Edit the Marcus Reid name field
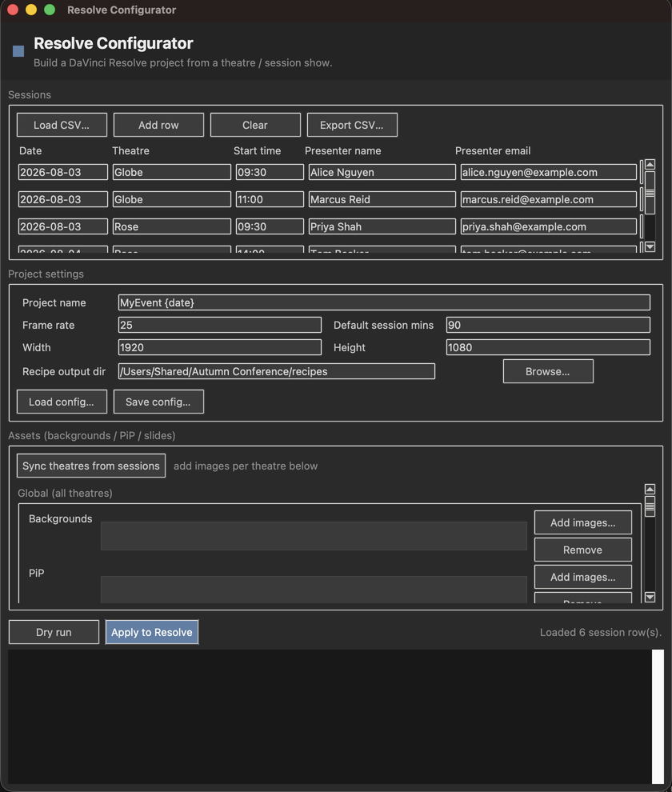Image resolution: width=672 pixels, height=792 pixels. point(382,199)
